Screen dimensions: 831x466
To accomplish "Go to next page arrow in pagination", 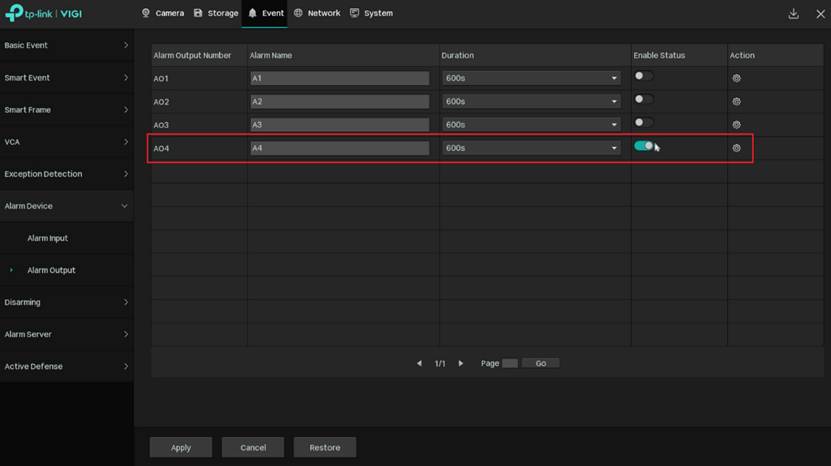I will pos(460,363).
